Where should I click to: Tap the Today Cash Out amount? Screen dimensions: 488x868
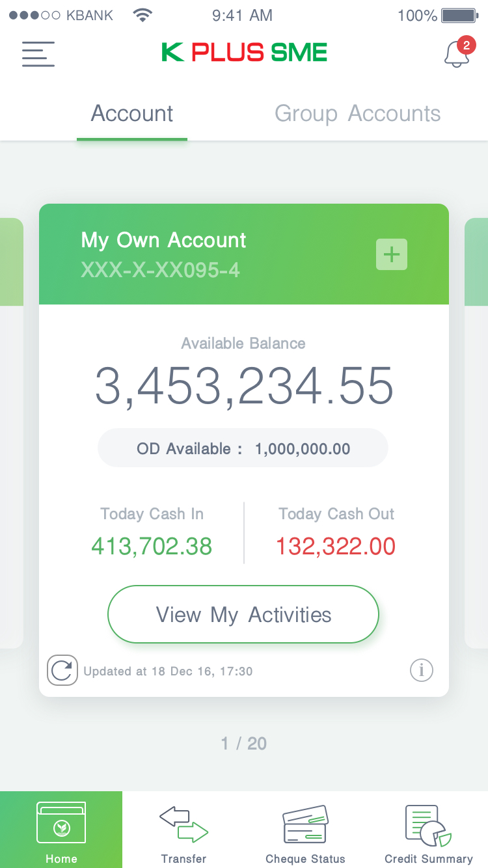(x=336, y=547)
